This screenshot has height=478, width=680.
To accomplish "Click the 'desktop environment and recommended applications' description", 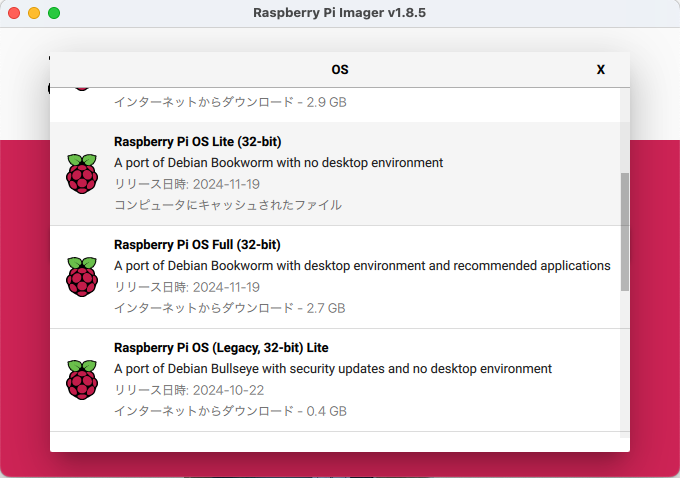I will [x=362, y=265].
